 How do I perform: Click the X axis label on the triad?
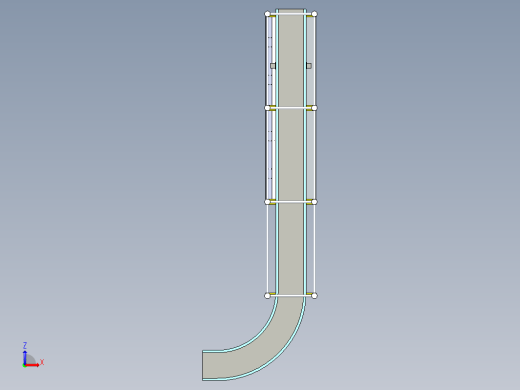pyautogui.click(x=42, y=362)
